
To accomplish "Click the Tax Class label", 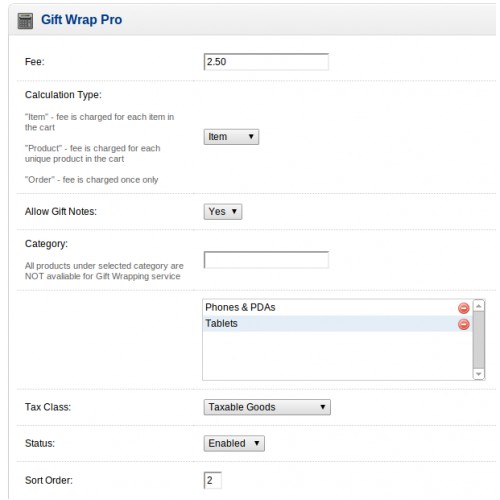I will pos(48,407).
